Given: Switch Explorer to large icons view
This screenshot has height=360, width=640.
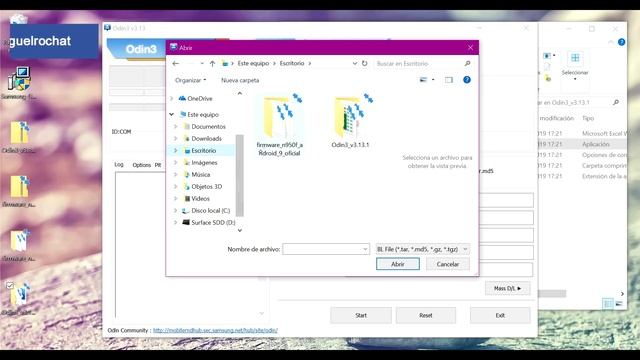Looking at the screenshot, I should click(619, 303).
